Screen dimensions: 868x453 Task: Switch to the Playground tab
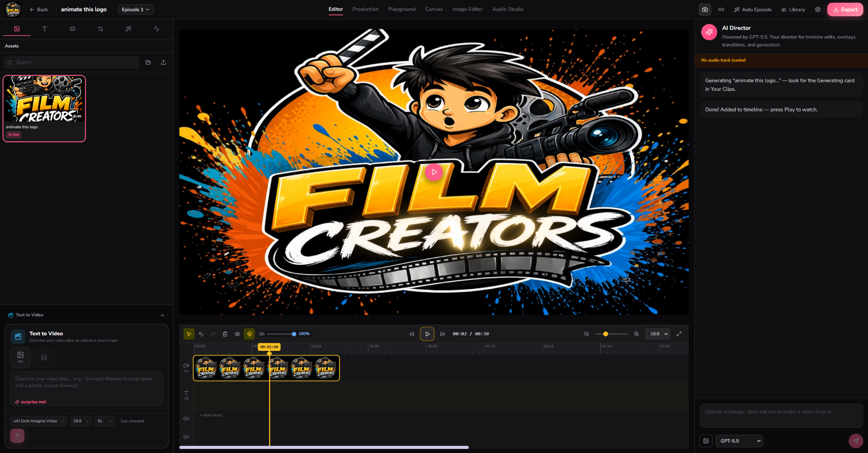(x=402, y=9)
